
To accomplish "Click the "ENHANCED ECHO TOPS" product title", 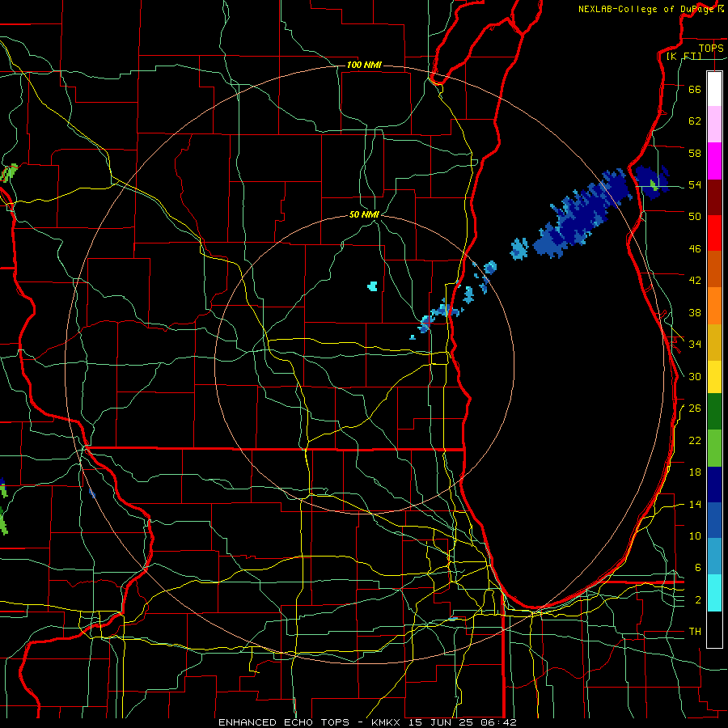I will click(284, 722).
